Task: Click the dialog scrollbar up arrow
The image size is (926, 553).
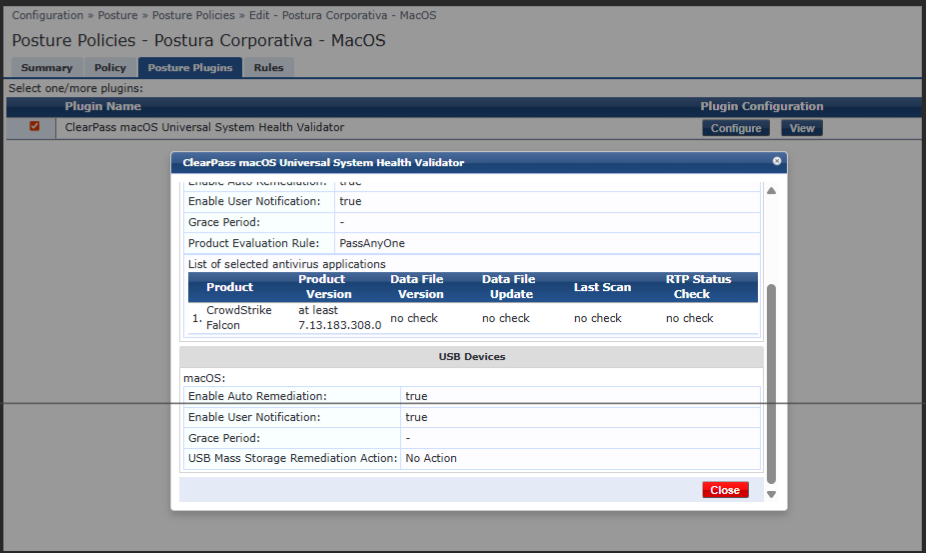Action: 771,191
